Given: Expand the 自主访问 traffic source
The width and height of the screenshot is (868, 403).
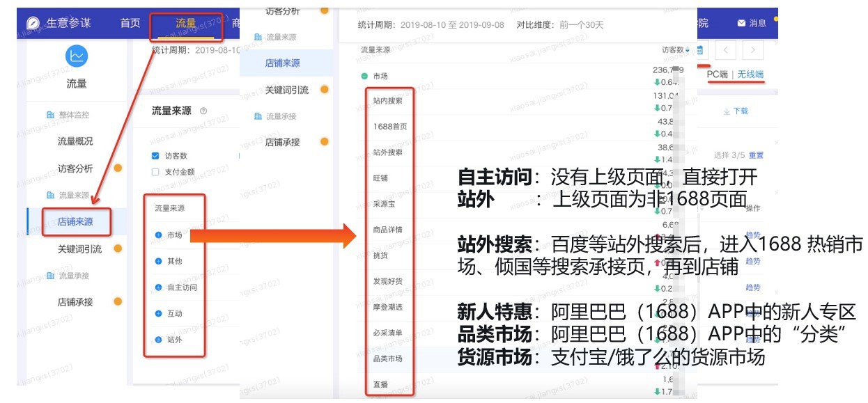Looking at the screenshot, I should point(158,287).
